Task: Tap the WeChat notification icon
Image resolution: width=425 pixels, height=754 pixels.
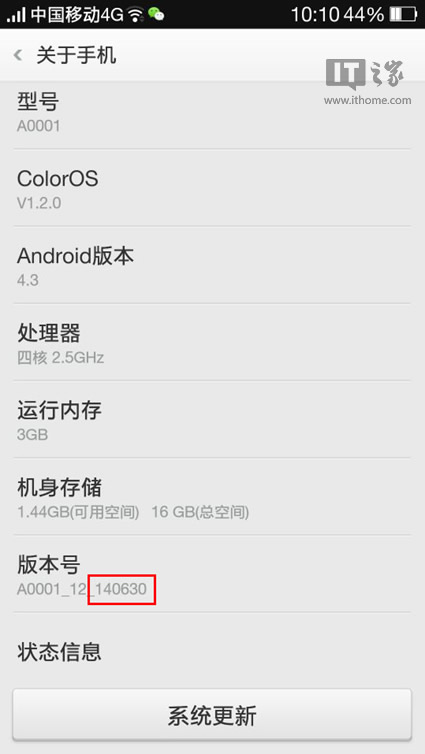Action: [x=155, y=14]
